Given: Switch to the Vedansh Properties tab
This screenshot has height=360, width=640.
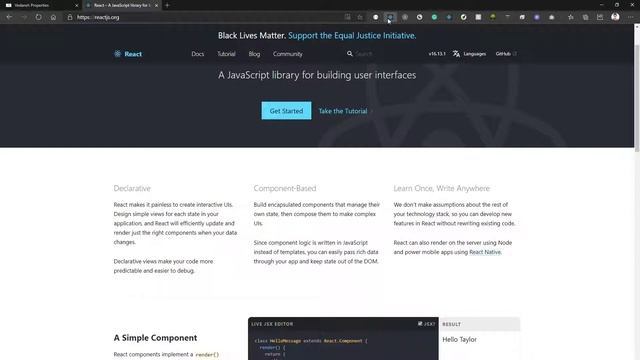Looking at the screenshot, I should tap(41, 5).
